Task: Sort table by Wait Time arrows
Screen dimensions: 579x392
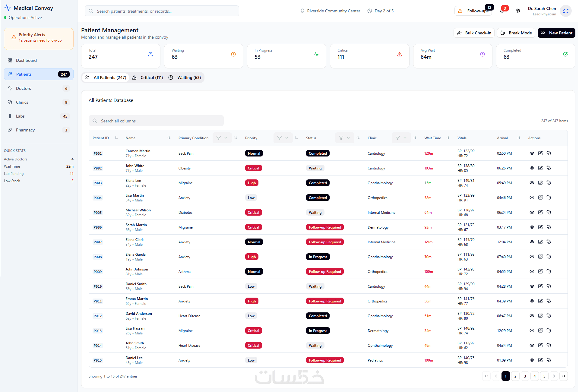Action: [x=448, y=138]
